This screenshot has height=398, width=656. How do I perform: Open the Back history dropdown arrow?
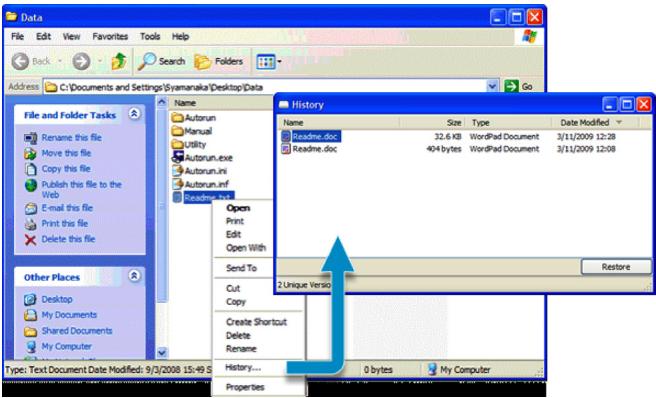[59, 62]
